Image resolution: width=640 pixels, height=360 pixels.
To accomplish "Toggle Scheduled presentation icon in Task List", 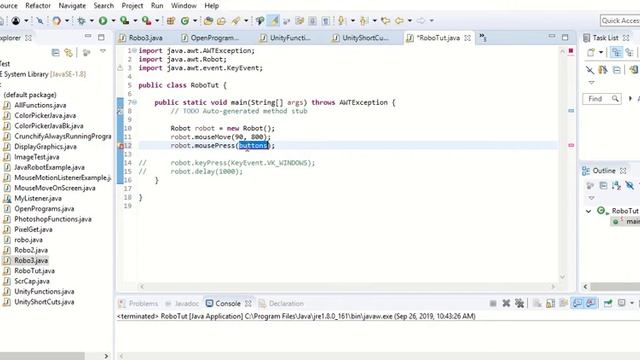I will point(629,52).
